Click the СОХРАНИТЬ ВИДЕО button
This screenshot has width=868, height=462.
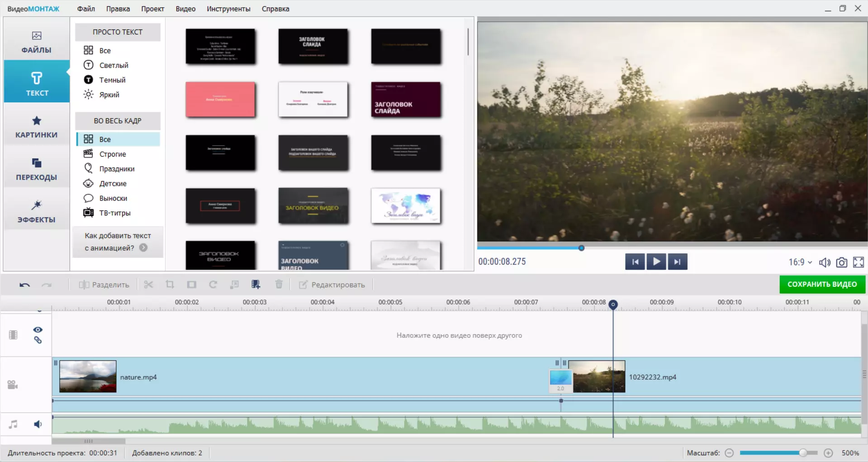coord(822,284)
